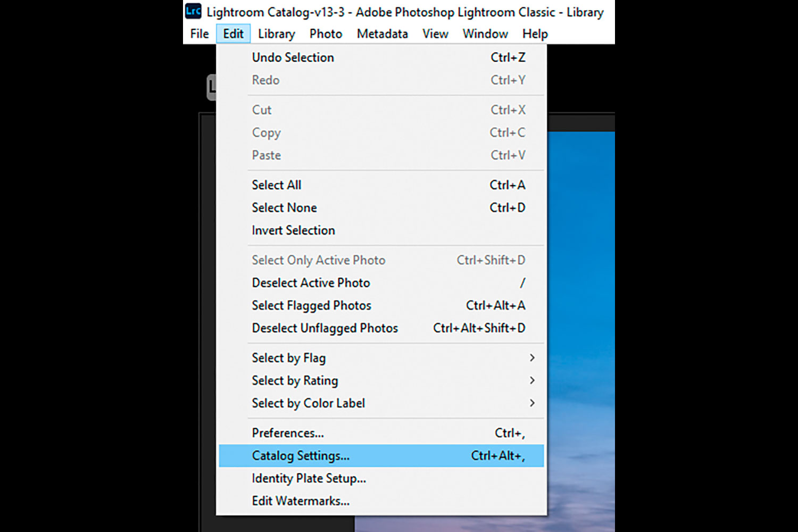This screenshot has height=532, width=798.
Task: Open the Metadata menu
Action: click(382, 34)
